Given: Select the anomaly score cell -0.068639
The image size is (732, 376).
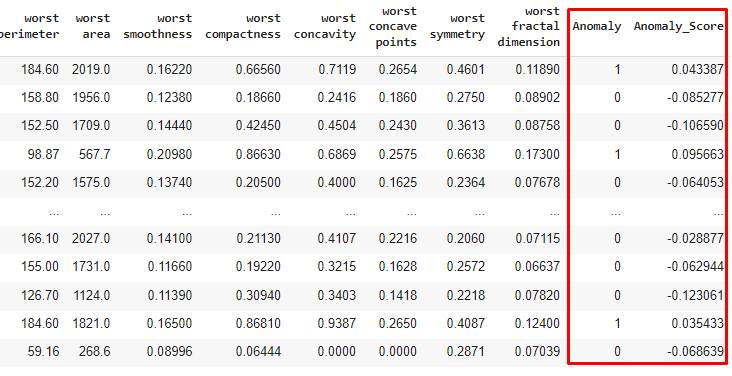Looking at the screenshot, I should (695, 351).
